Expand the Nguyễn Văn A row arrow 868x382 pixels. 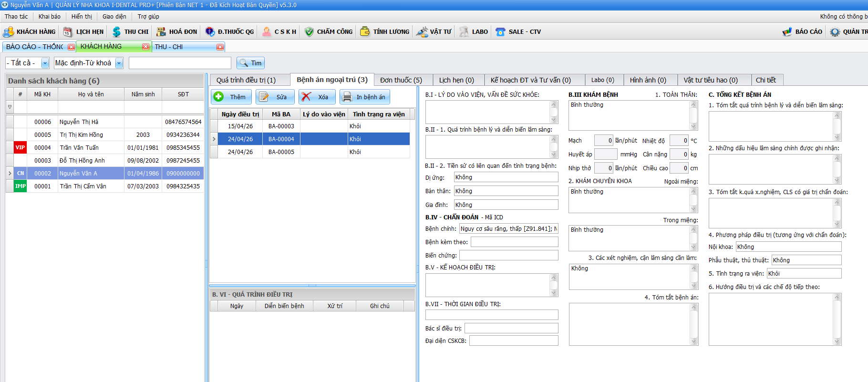pyautogui.click(x=10, y=173)
